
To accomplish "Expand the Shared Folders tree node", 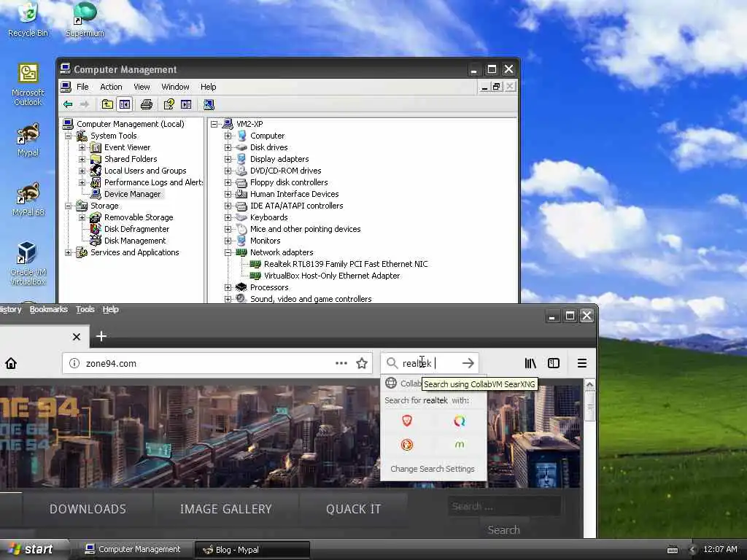I will pos(82,159).
